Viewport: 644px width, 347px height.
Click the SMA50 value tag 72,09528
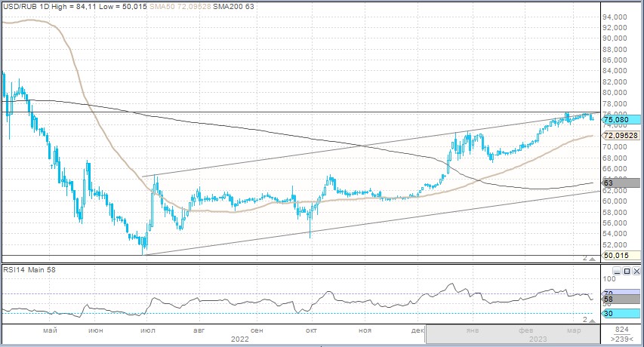621,135
